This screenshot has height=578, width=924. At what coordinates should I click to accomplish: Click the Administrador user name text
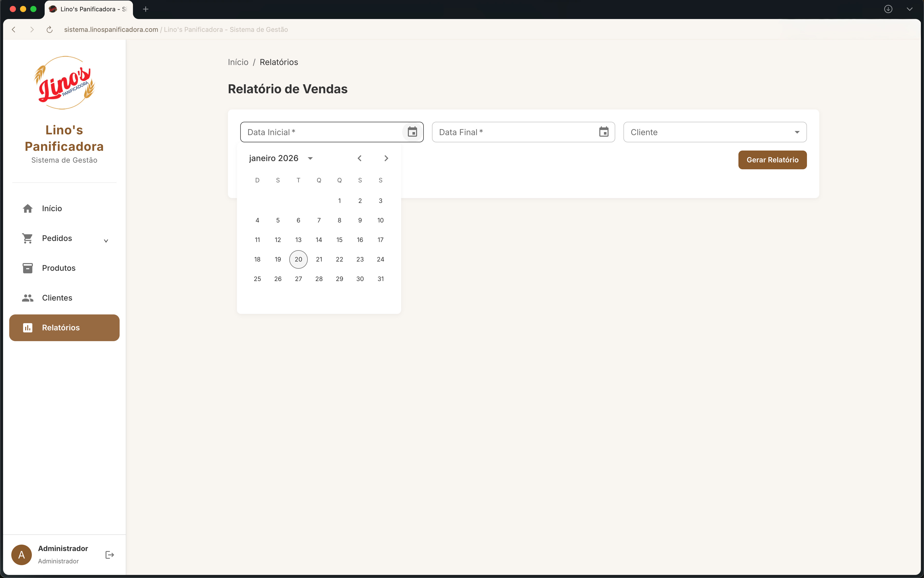click(x=63, y=548)
